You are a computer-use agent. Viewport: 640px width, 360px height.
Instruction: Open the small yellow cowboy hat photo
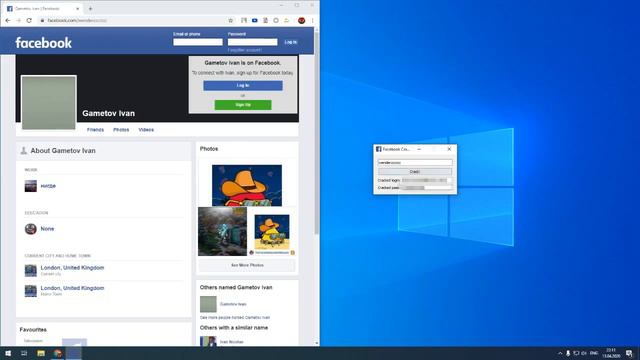coord(272,232)
